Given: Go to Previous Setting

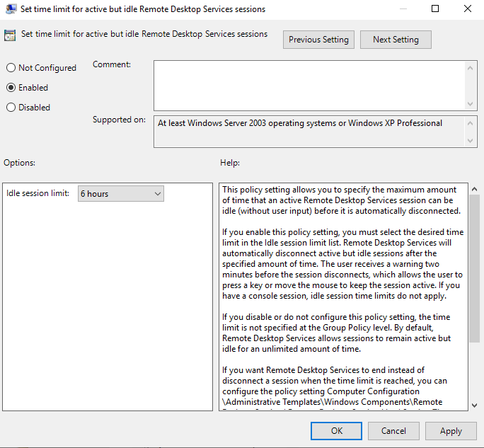Looking at the screenshot, I should (318, 40).
